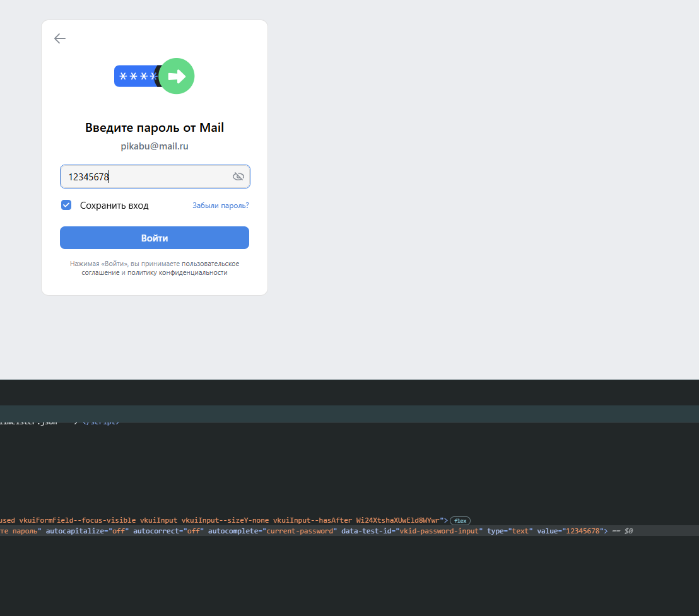Open the пользовательское соглашение link

pyautogui.click(x=210, y=264)
